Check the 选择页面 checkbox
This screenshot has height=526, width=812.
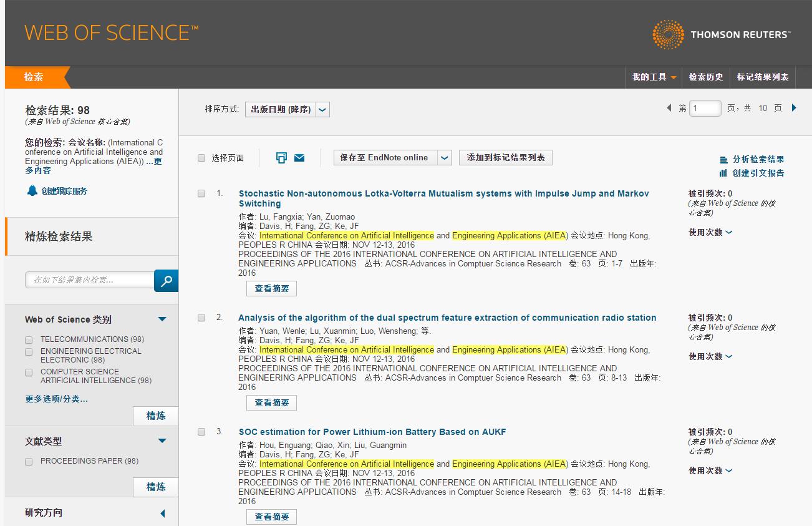point(201,158)
